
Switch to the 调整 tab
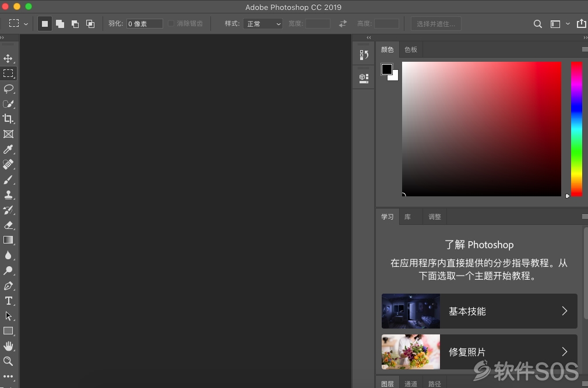click(435, 217)
